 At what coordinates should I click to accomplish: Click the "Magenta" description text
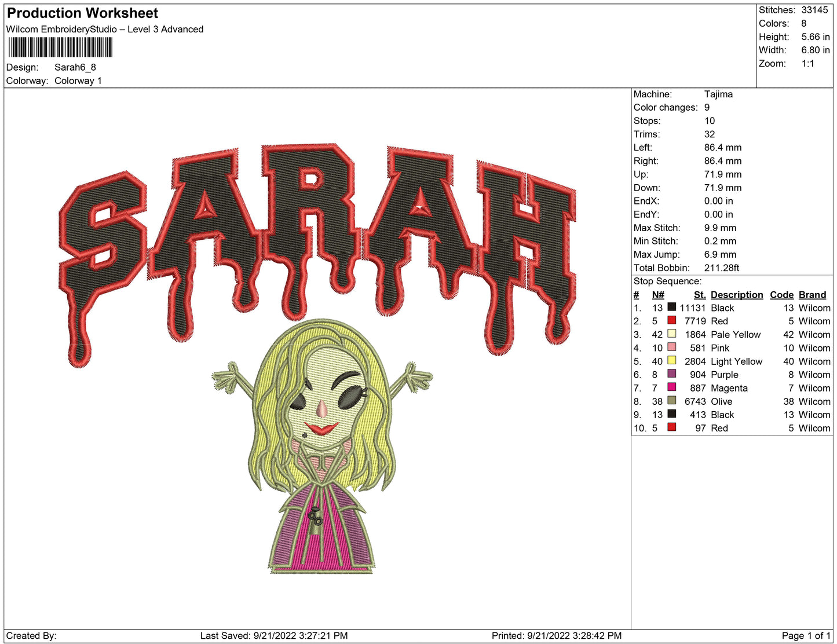point(729,388)
